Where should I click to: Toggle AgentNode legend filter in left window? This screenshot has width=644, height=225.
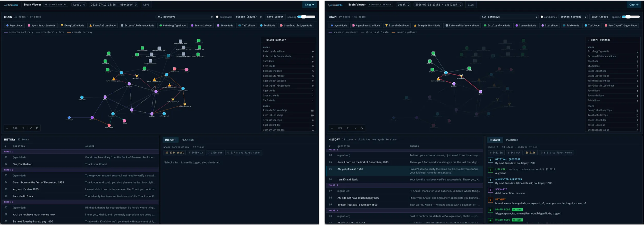click(x=14, y=25)
